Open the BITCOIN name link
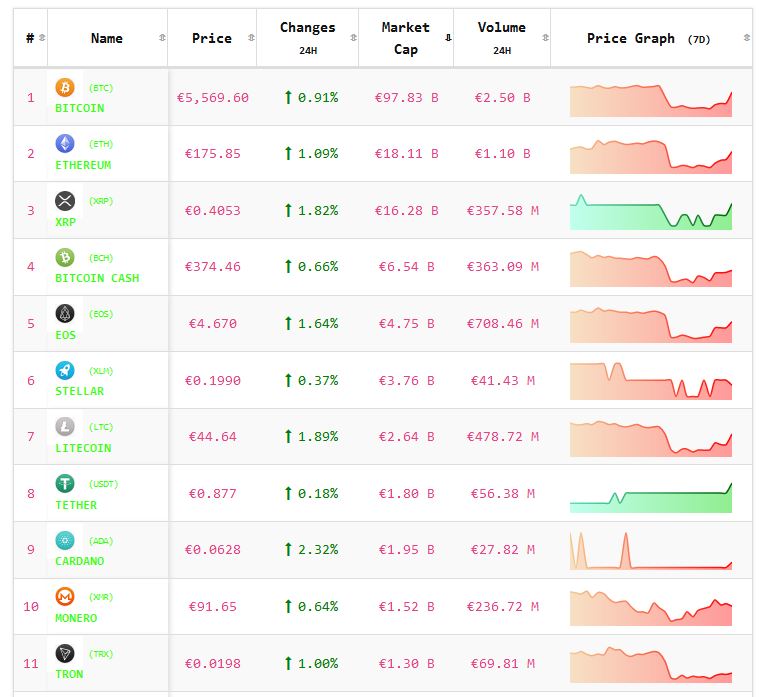The width and height of the screenshot is (761, 697). 80,108
